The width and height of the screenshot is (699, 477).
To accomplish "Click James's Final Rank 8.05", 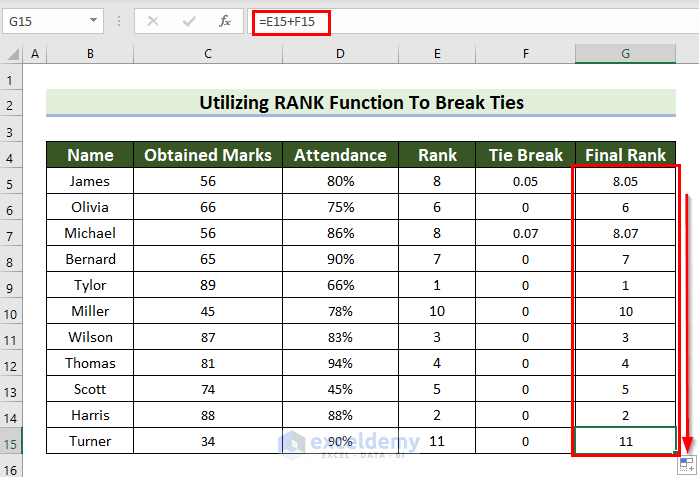I will (625, 181).
